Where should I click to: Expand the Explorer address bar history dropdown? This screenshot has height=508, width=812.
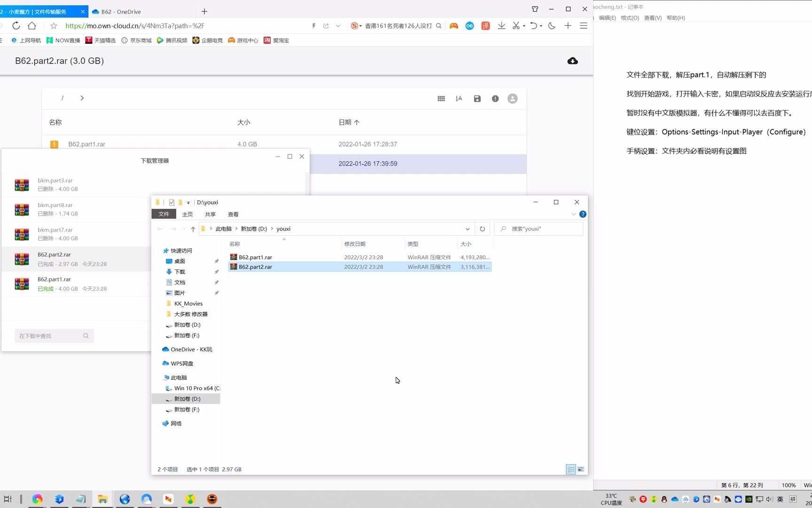(468, 229)
